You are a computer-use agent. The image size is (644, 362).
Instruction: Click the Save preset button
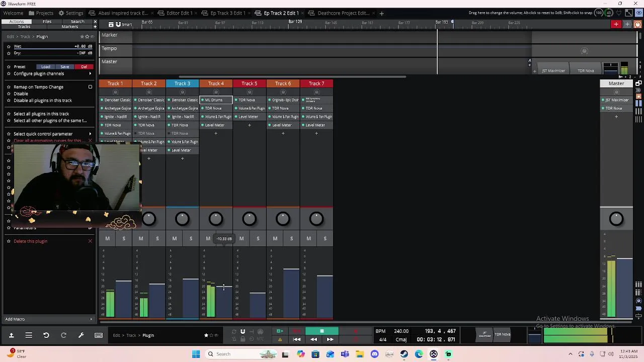click(x=65, y=67)
